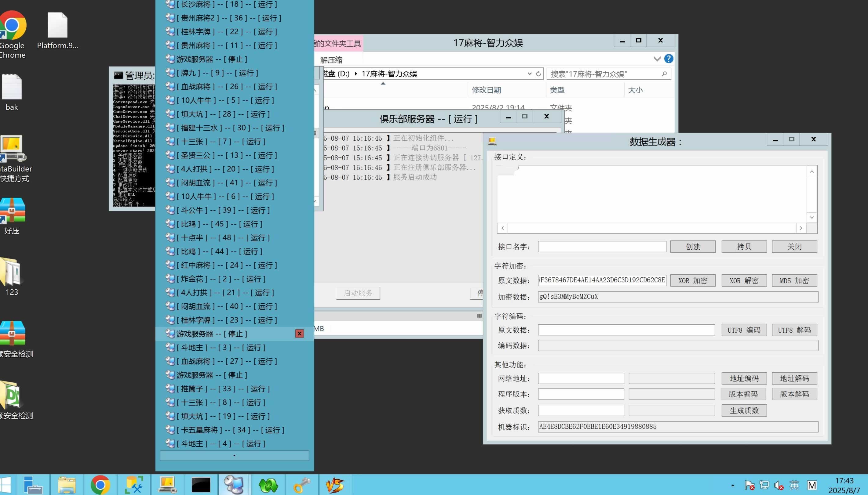Click the XOR 加密 button

692,280
